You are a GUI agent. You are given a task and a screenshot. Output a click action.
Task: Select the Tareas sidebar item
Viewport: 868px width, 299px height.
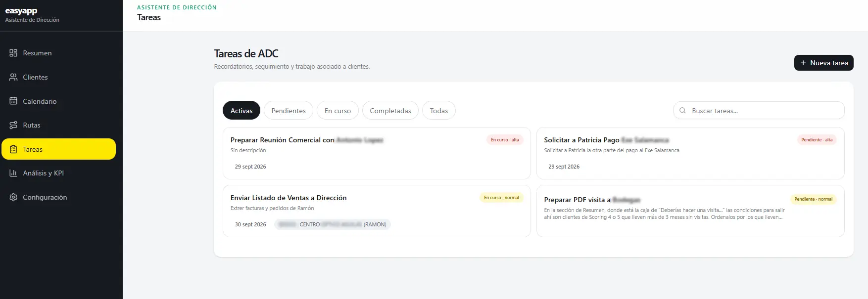pos(58,149)
